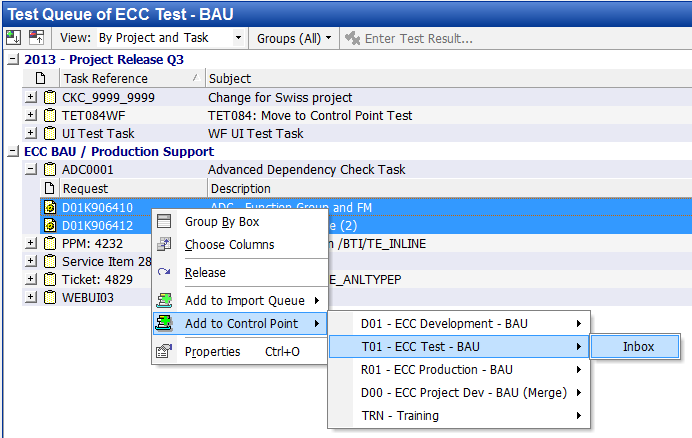Click the Enter Test Result button

point(410,38)
